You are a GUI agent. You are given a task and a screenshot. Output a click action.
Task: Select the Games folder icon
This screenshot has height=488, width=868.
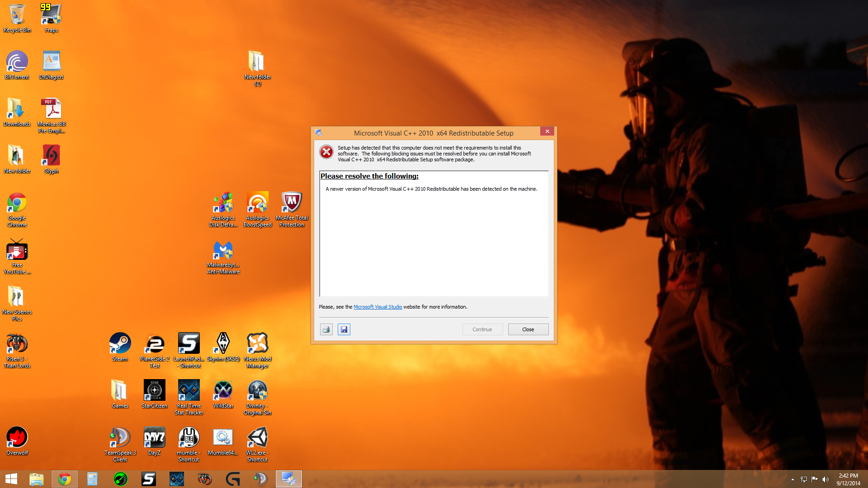point(120,394)
